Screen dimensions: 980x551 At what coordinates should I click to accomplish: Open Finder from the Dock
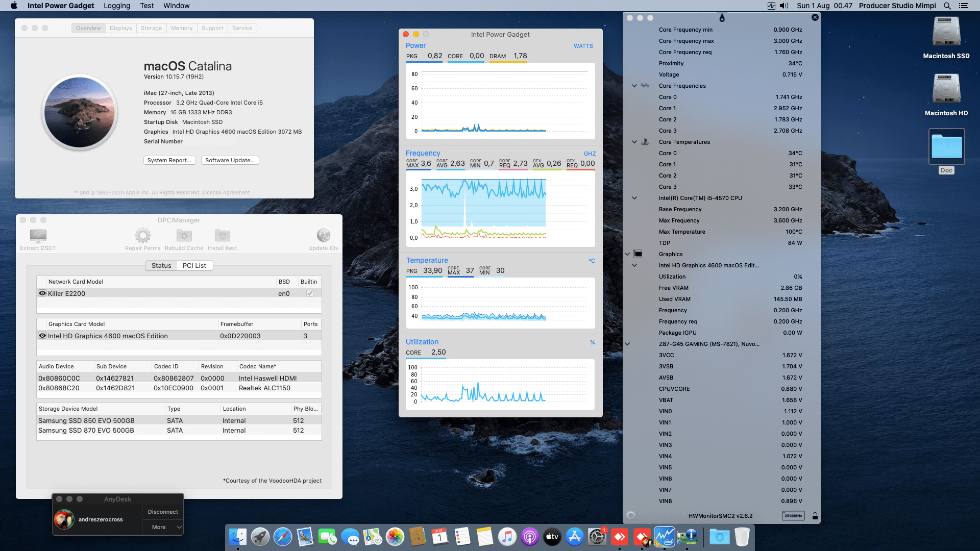[x=238, y=537]
